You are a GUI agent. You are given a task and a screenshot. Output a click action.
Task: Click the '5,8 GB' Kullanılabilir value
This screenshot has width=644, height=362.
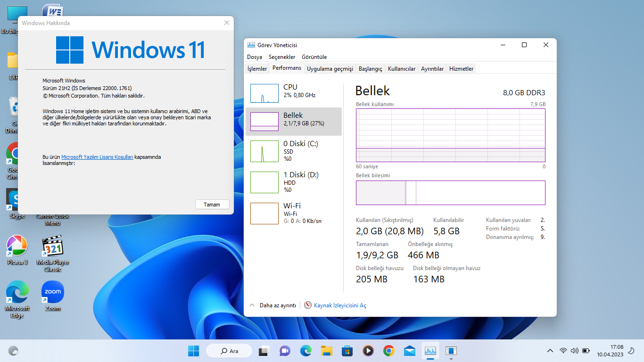(x=446, y=231)
